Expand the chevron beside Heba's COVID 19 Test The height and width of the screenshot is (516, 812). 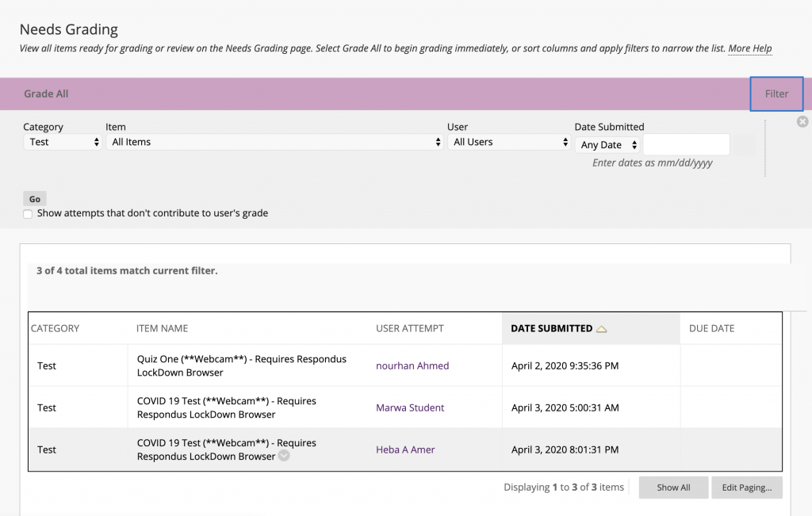click(284, 456)
